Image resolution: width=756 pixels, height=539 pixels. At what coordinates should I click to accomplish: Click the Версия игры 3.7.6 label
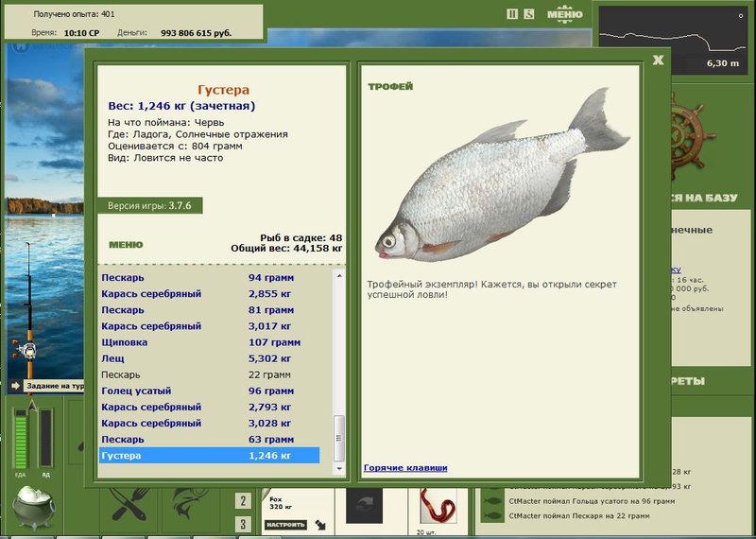tap(149, 205)
